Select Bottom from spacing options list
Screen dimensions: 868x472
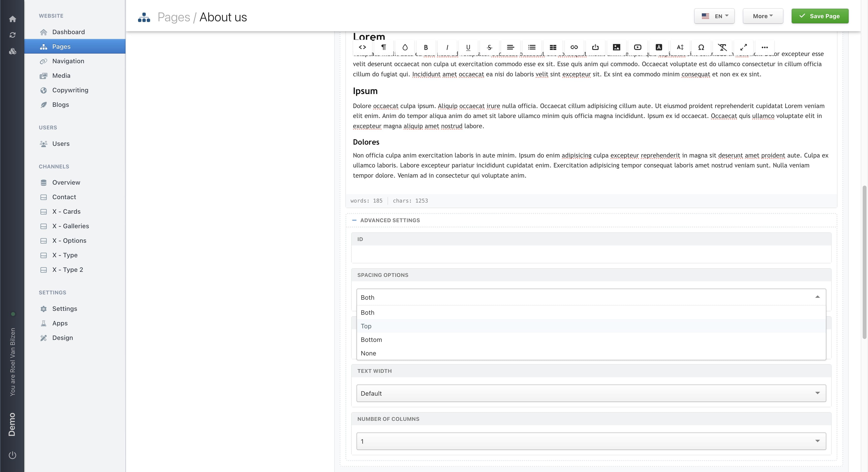coord(371,339)
